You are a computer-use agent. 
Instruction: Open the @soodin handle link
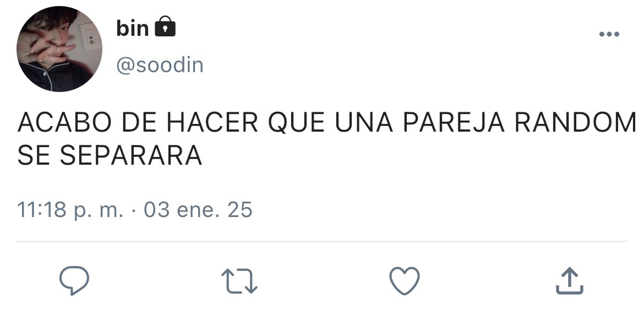pyautogui.click(x=160, y=65)
